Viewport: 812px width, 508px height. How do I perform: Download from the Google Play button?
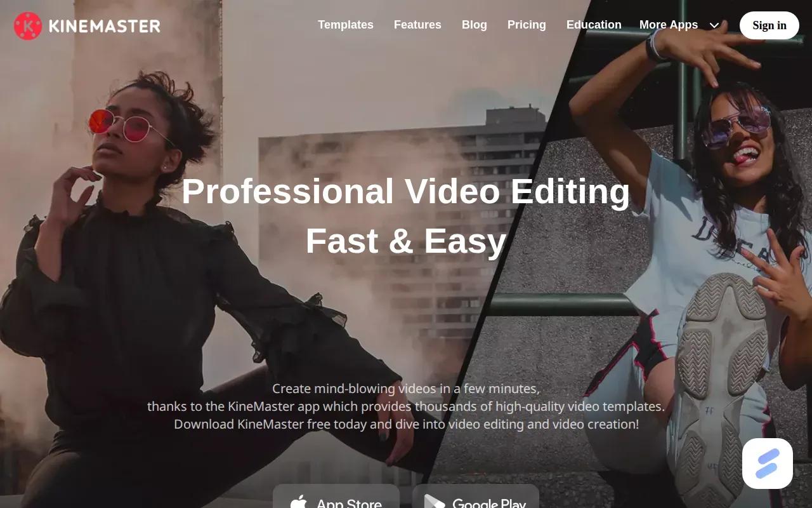tap(476, 496)
